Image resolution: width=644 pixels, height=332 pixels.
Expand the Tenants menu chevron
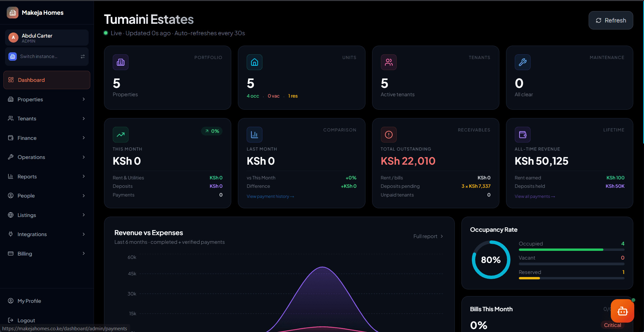pos(84,118)
